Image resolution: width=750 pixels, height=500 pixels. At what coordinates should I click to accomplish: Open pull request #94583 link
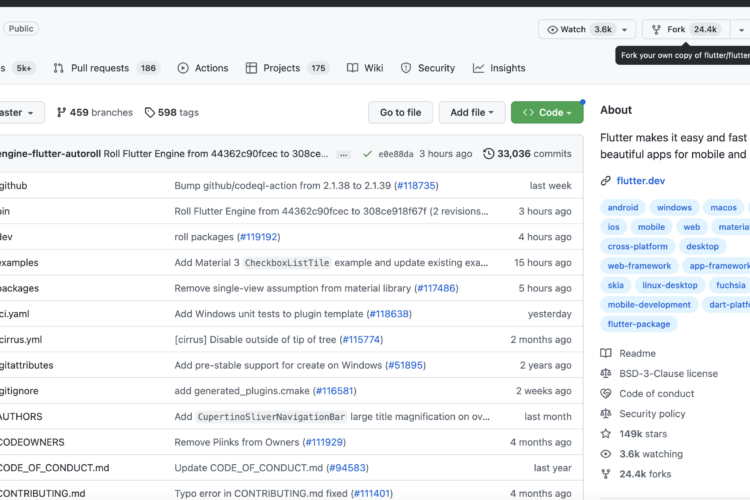[347, 468]
